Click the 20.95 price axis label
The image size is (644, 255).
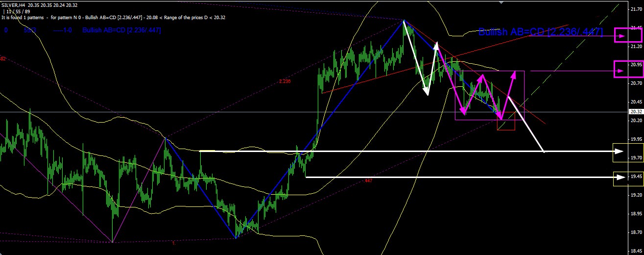point(636,65)
